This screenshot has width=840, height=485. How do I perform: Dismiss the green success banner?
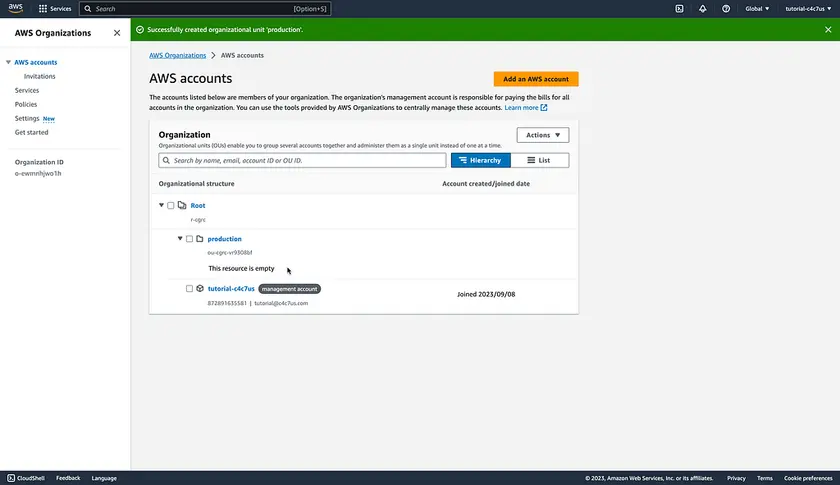(x=828, y=29)
